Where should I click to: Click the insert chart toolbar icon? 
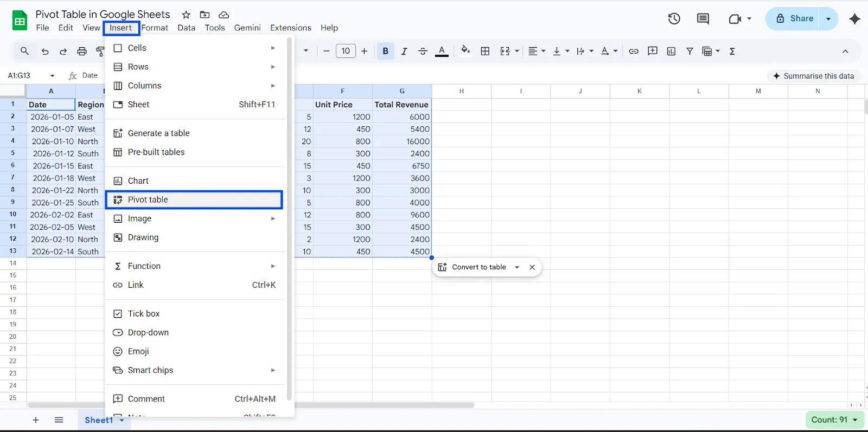click(671, 51)
